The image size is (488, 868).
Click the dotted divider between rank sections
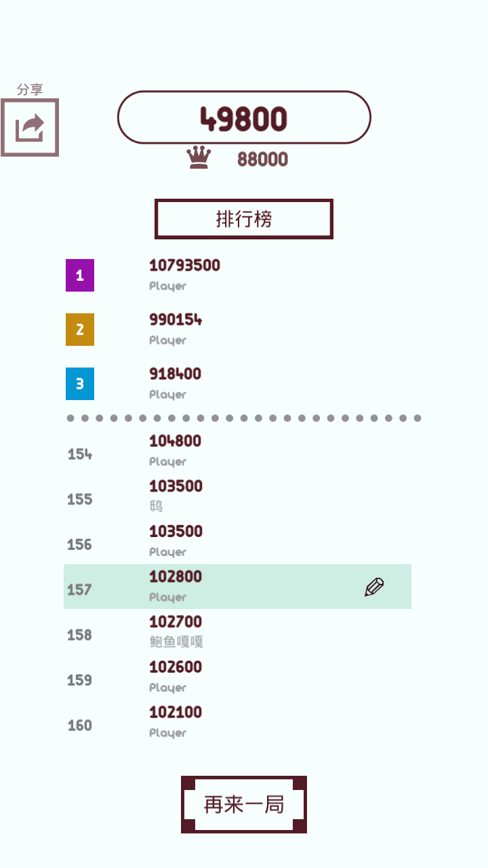(x=244, y=418)
